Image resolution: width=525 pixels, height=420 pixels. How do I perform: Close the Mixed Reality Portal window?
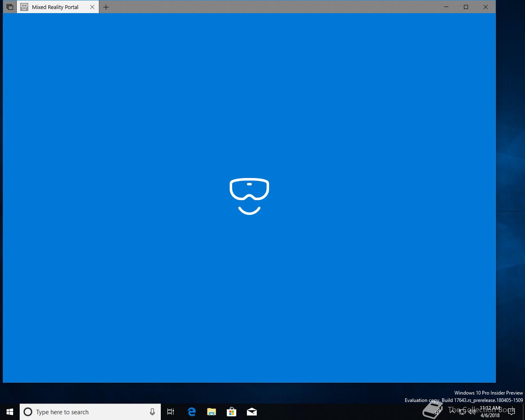tap(486, 7)
